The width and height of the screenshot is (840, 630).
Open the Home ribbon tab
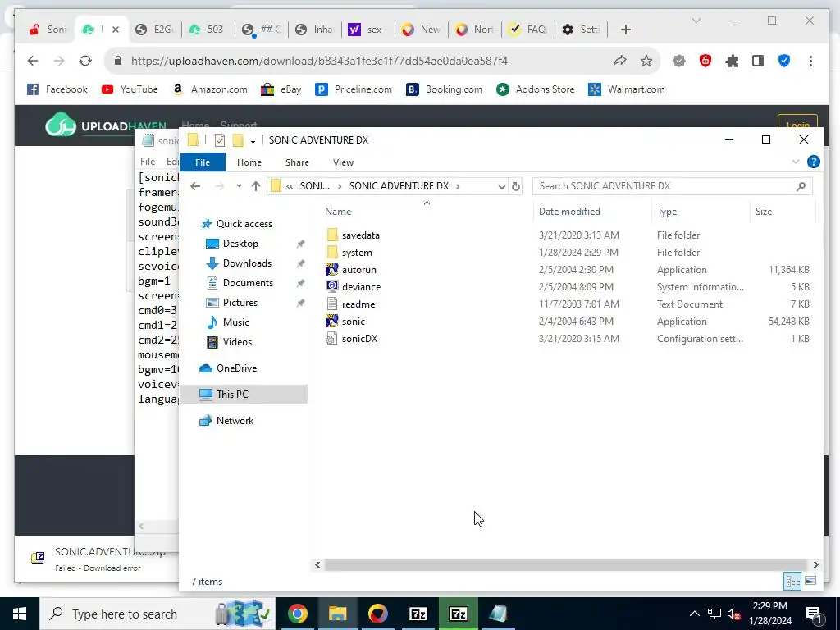click(x=249, y=162)
